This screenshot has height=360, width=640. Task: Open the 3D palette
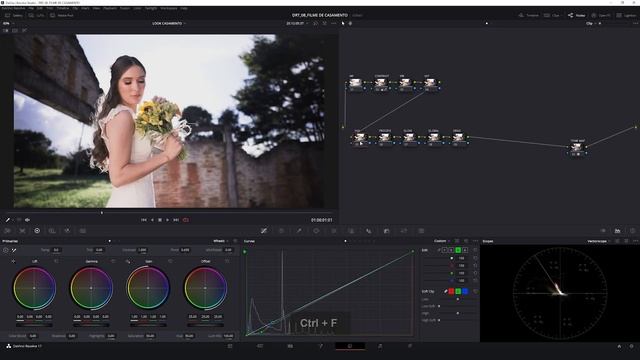tap(421, 231)
